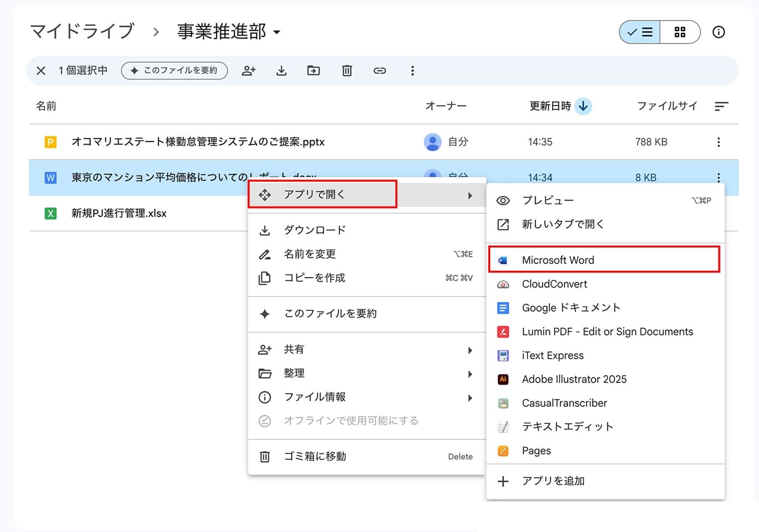Open the sort options icon at header right
This screenshot has width=759, height=532.
point(721,106)
